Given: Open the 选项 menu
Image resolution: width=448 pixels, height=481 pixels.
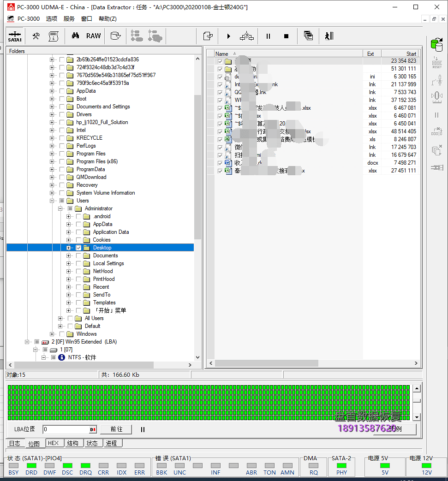Looking at the screenshot, I should click(x=52, y=19).
